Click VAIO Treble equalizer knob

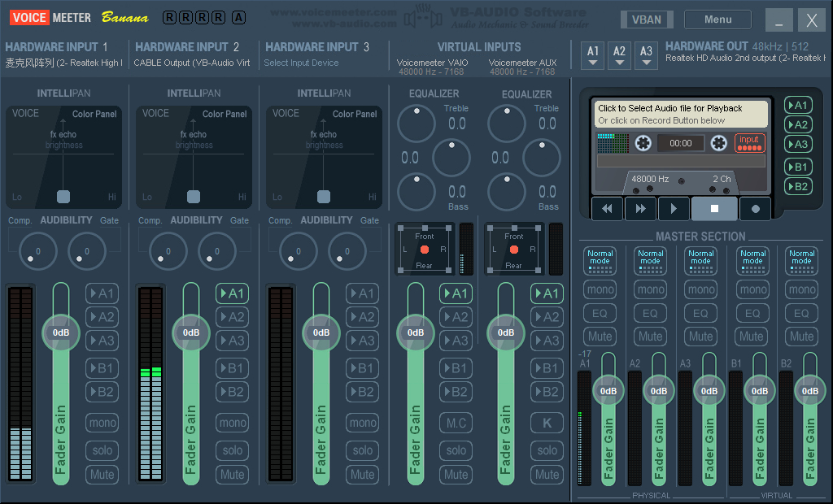point(416,124)
